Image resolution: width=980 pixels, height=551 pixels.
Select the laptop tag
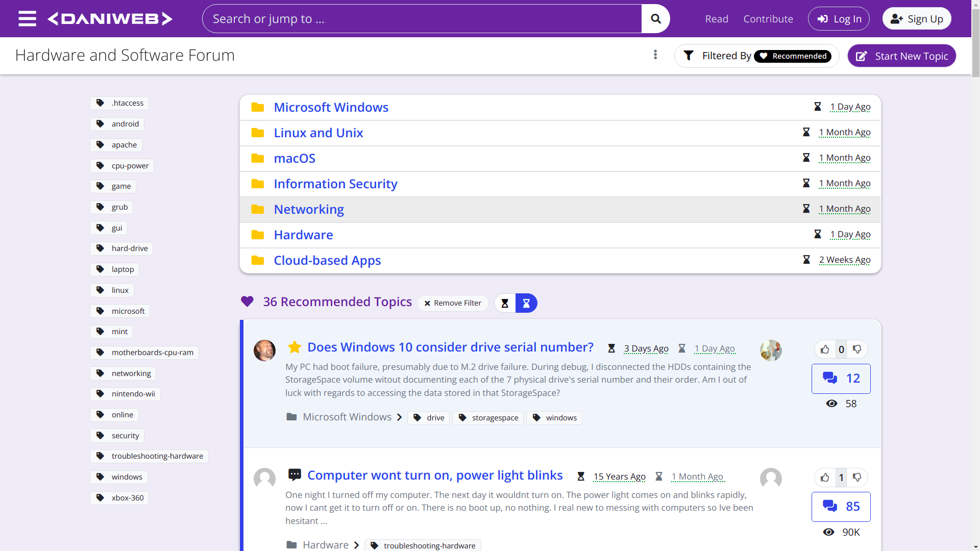tap(115, 269)
